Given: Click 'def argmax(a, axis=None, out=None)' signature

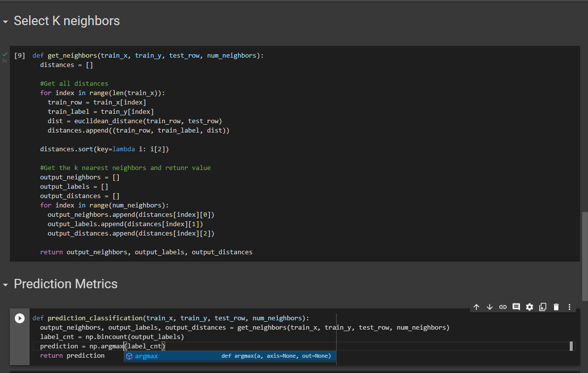Looking at the screenshot, I should click(x=276, y=356).
